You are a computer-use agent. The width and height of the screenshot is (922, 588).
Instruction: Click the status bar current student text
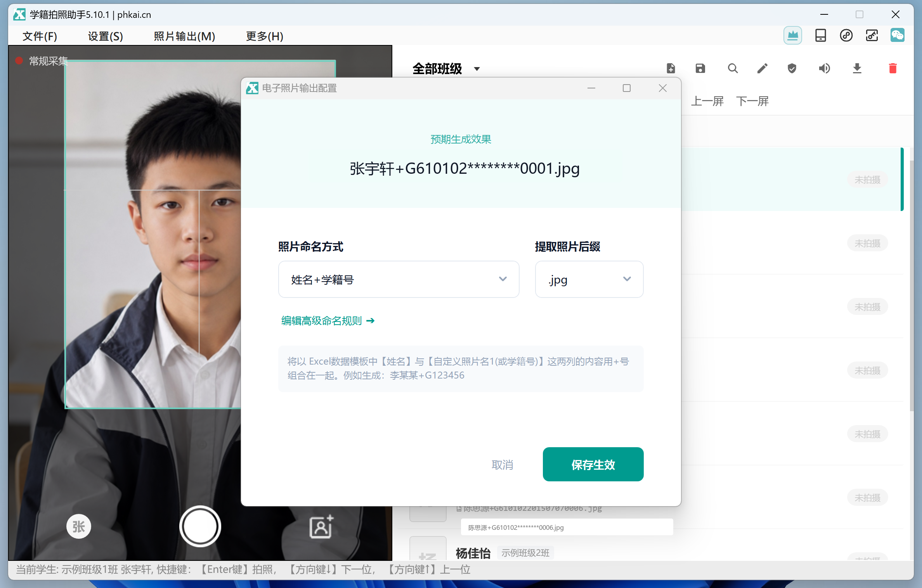tap(243, 569)
